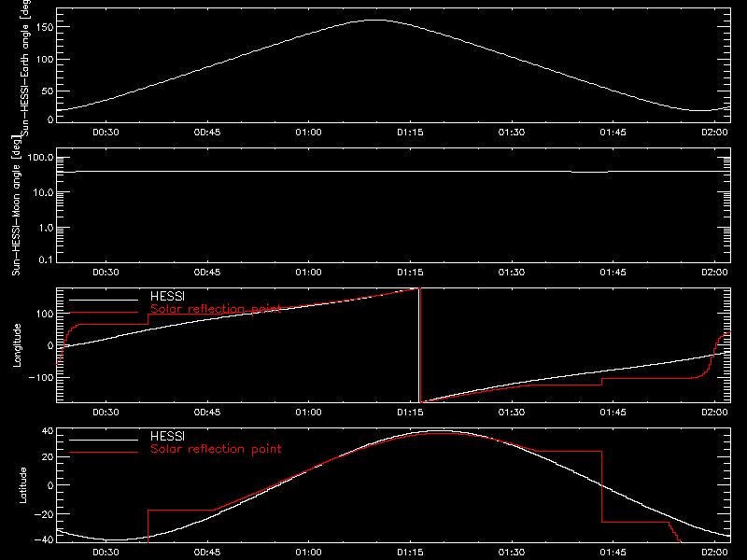This screenshot has width=747, height=560.
Task: Click 02:00 time label under Earth angle plot
Action: tap(714, 133)
